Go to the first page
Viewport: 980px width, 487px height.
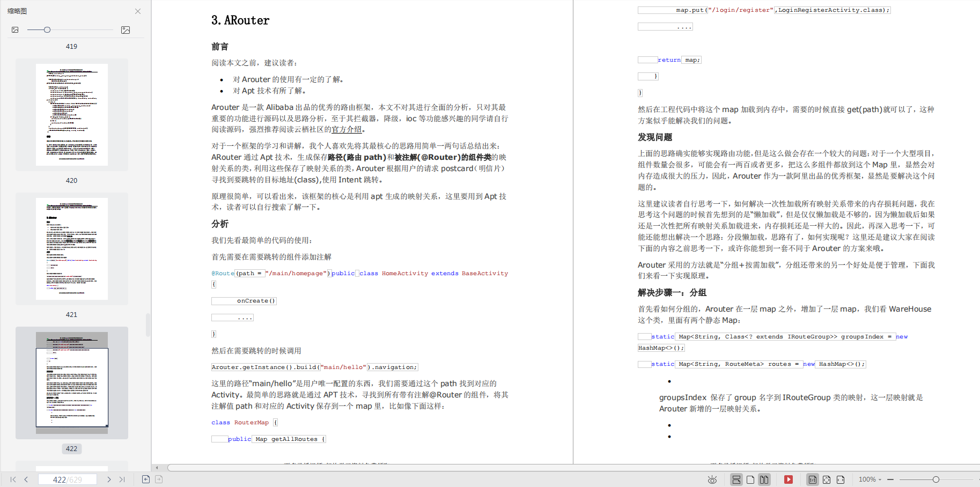pos(13,479)
